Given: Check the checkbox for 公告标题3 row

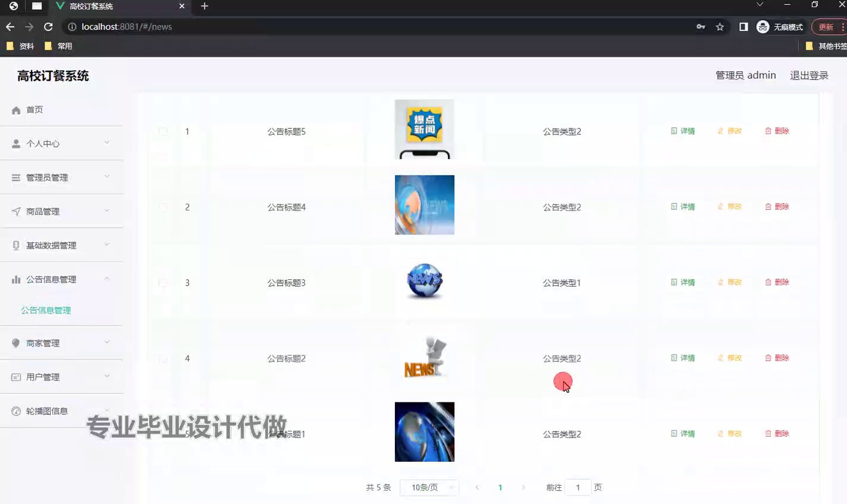Looking at the screenshot, I should (163, 283).
